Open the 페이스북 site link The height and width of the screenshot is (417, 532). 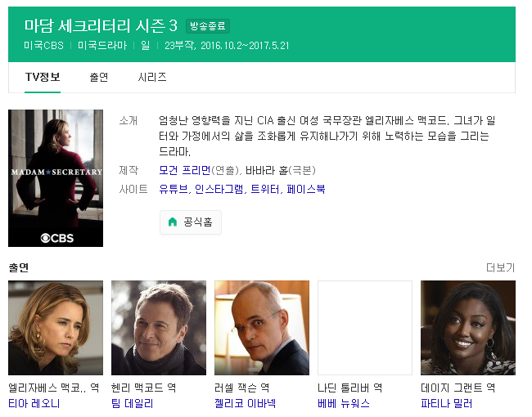tap(306, 189)
